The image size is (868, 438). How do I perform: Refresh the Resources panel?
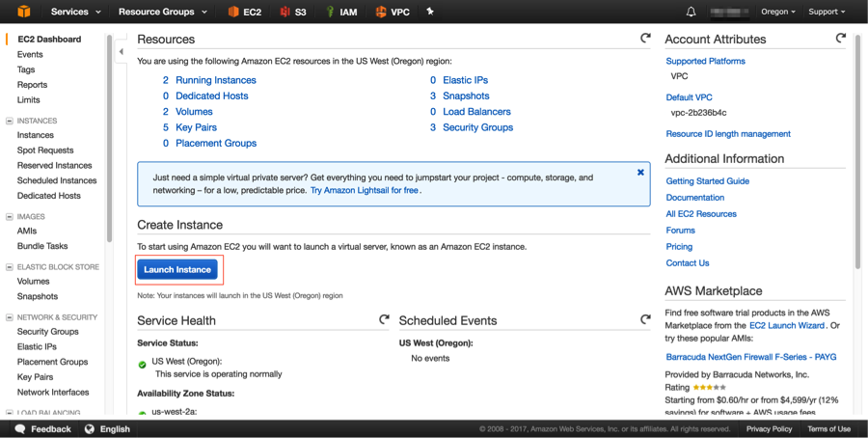point(645,39)
